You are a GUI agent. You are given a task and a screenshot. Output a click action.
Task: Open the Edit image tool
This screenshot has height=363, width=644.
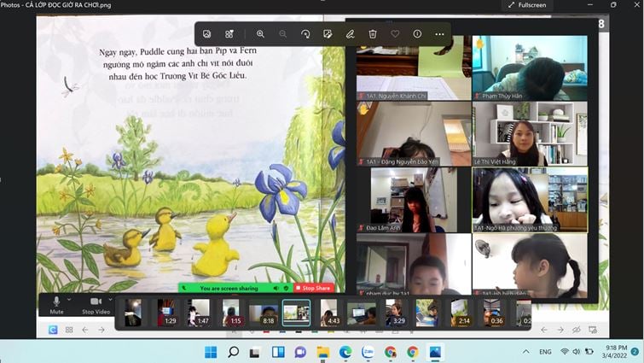point(328,34)
